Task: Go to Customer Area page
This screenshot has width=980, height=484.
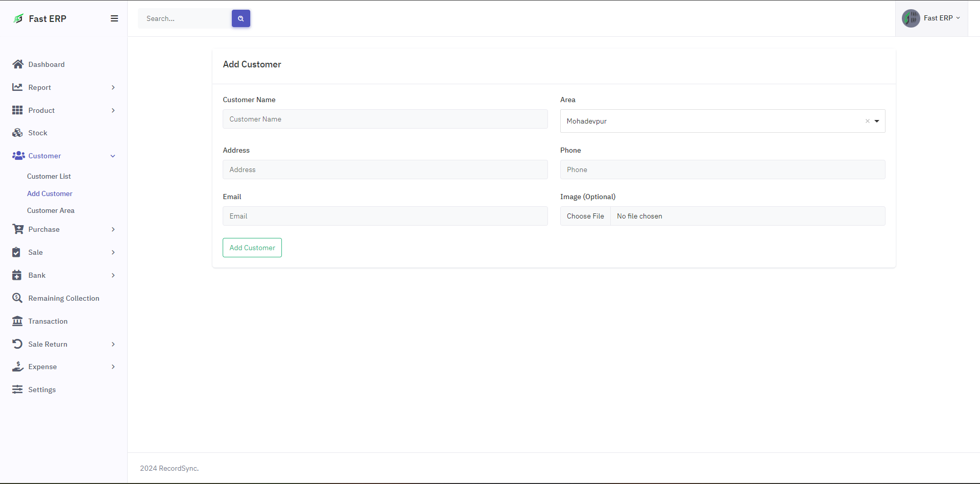Action: click(x=51, y=210)
